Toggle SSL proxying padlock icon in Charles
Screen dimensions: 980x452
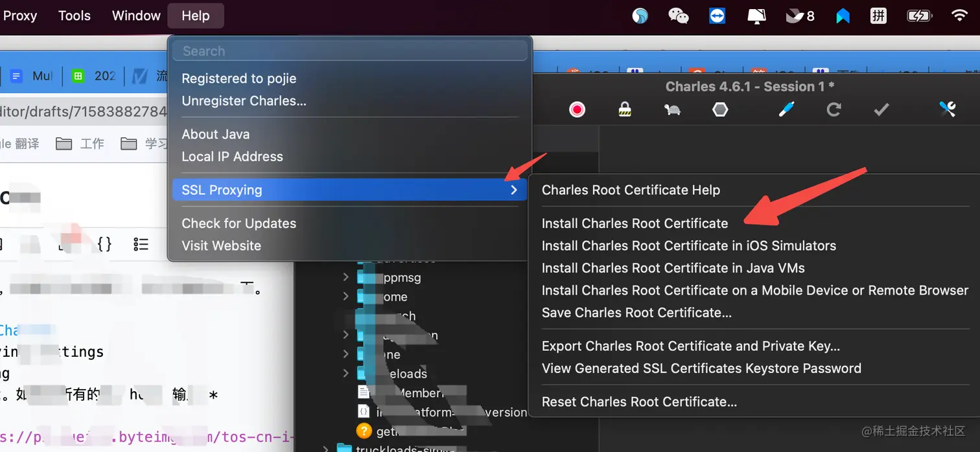(625, 110)
